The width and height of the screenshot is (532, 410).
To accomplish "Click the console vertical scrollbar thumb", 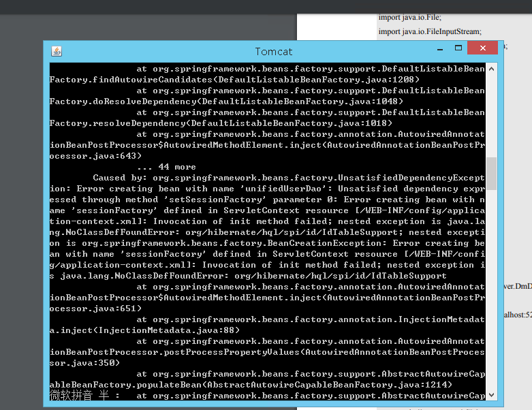I will pos(491,173).
